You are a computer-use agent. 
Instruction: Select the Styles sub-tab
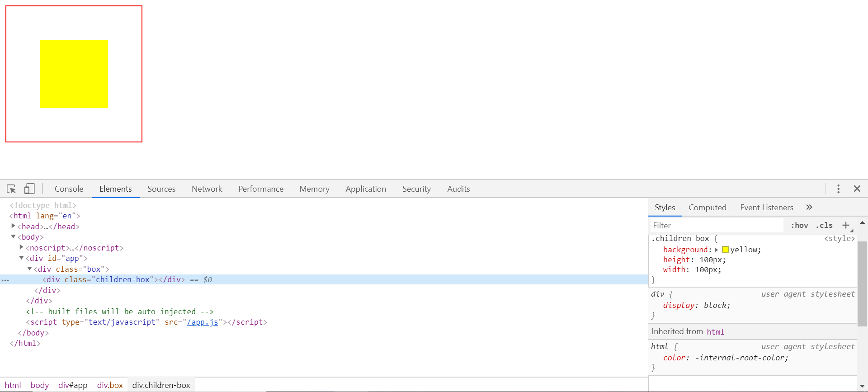[x=665, y=208]
